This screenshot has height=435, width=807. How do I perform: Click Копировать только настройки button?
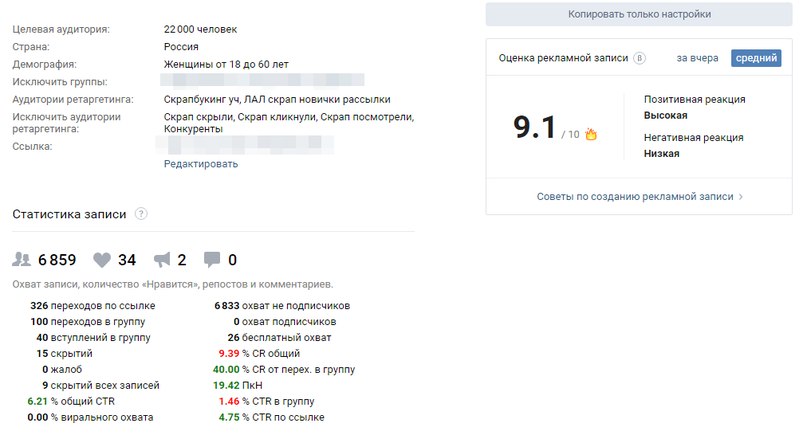(x=639, y=14)
